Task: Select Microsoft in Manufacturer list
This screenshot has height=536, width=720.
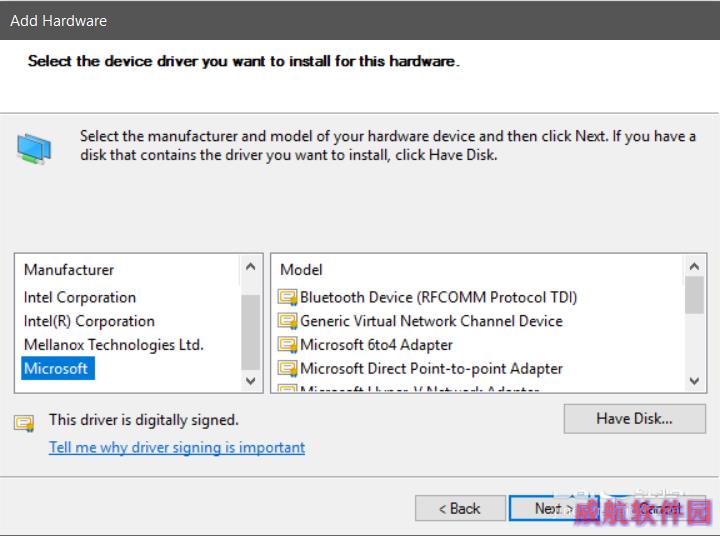Action: pos(57,368)
